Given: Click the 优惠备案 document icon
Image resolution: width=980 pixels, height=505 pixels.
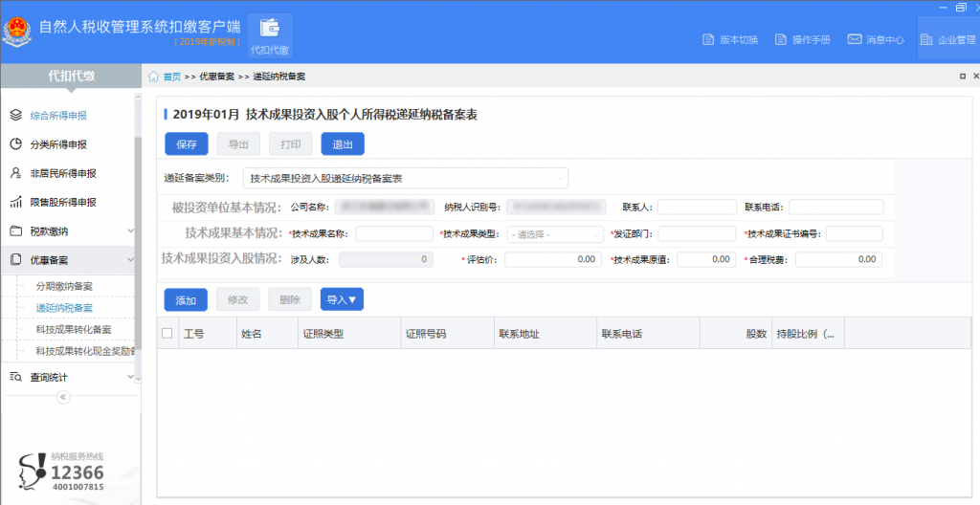Looking at the screenshot, I should (16, 260).
